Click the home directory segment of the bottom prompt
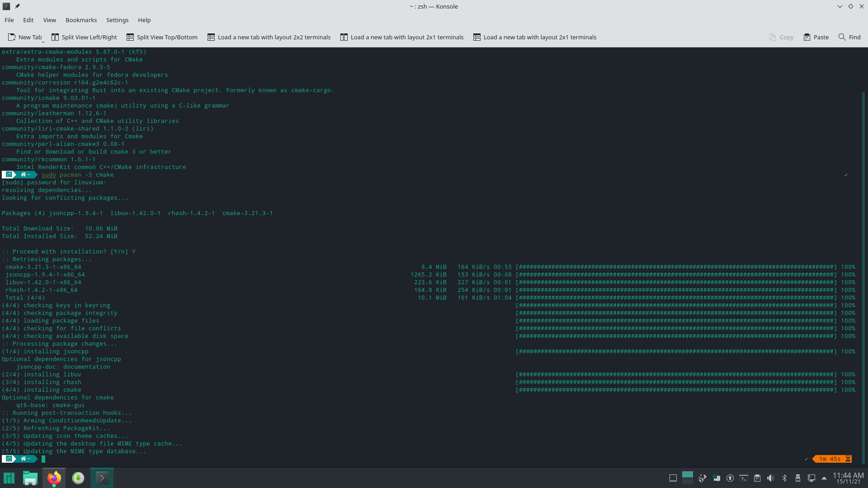The height and width of the screenshot is (488, 868). pyautogui.click(x=26, y=459)
